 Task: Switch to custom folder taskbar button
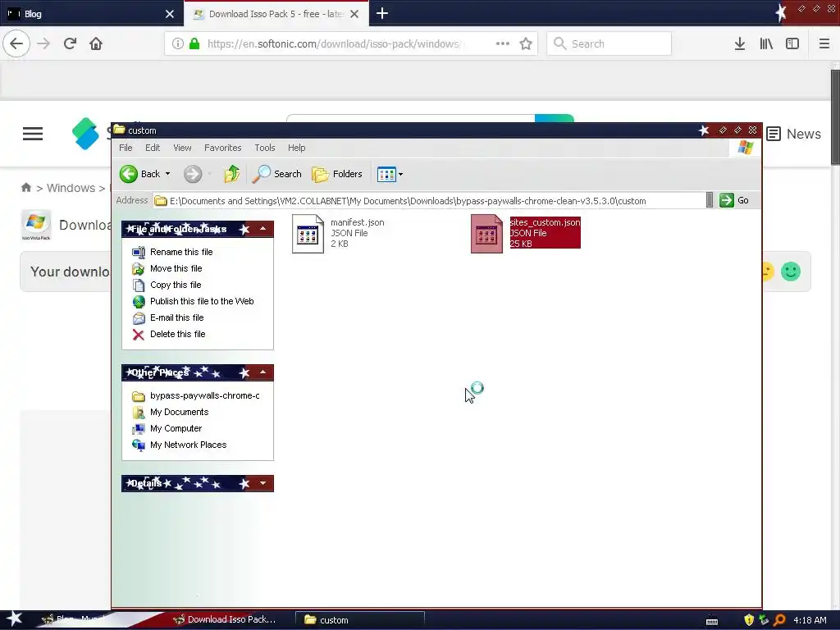pos(360,620)
